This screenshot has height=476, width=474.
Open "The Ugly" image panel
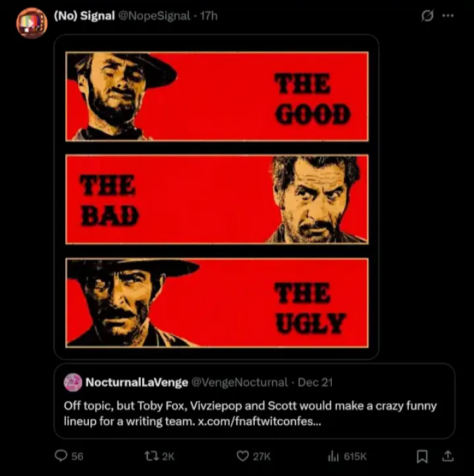coord(217,302)
